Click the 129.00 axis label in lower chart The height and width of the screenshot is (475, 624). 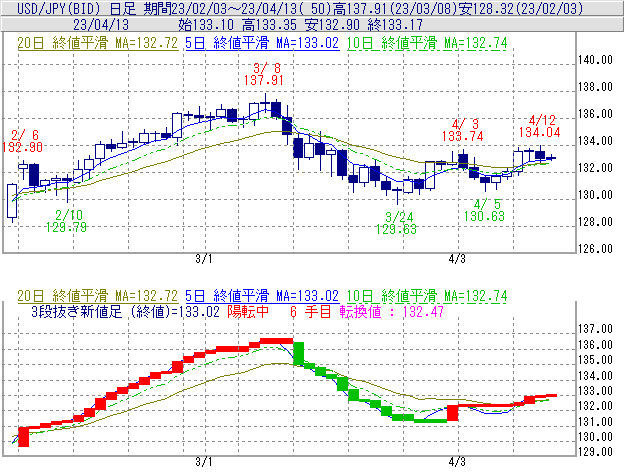(595, 452)
